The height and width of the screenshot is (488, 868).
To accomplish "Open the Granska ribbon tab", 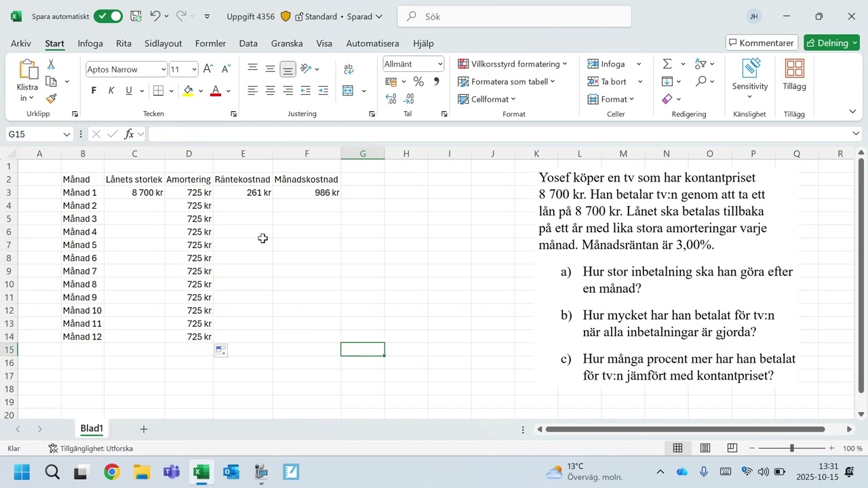I will tap(287, 43).
